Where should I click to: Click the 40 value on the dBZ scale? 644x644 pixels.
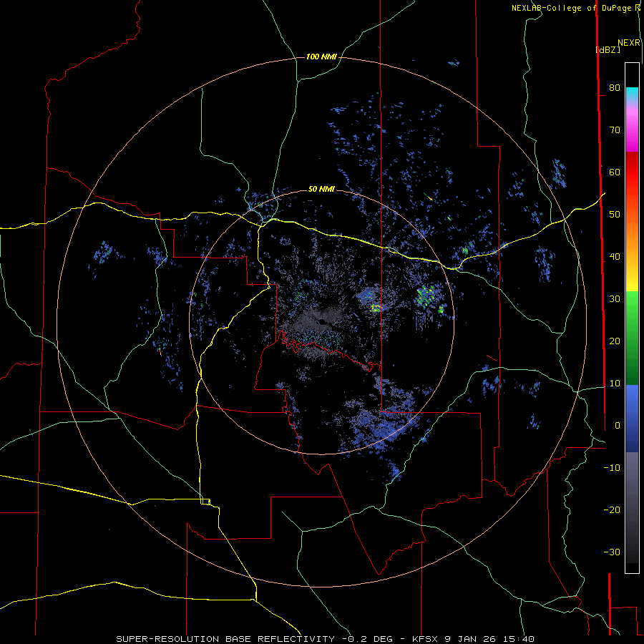tap(615, 257)
